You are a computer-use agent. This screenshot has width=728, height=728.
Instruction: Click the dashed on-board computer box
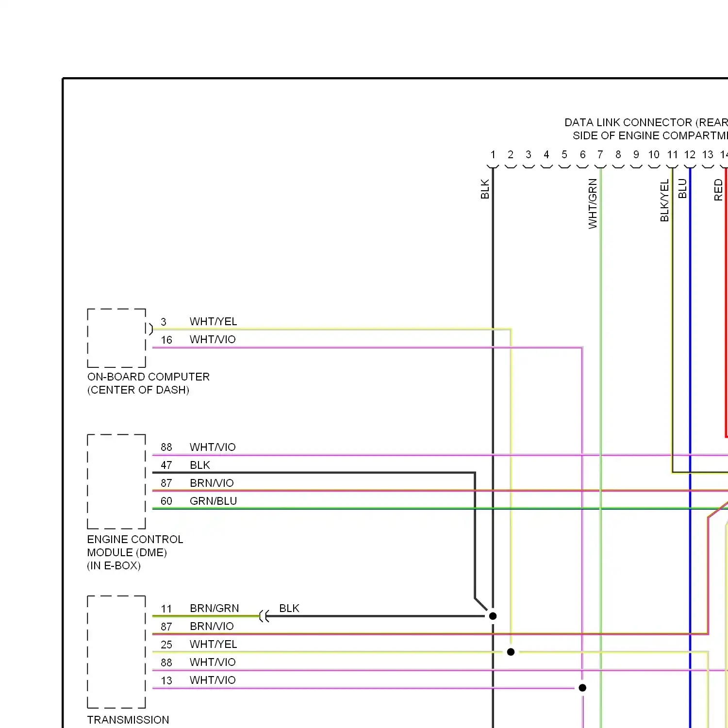[x=116, y=338]
